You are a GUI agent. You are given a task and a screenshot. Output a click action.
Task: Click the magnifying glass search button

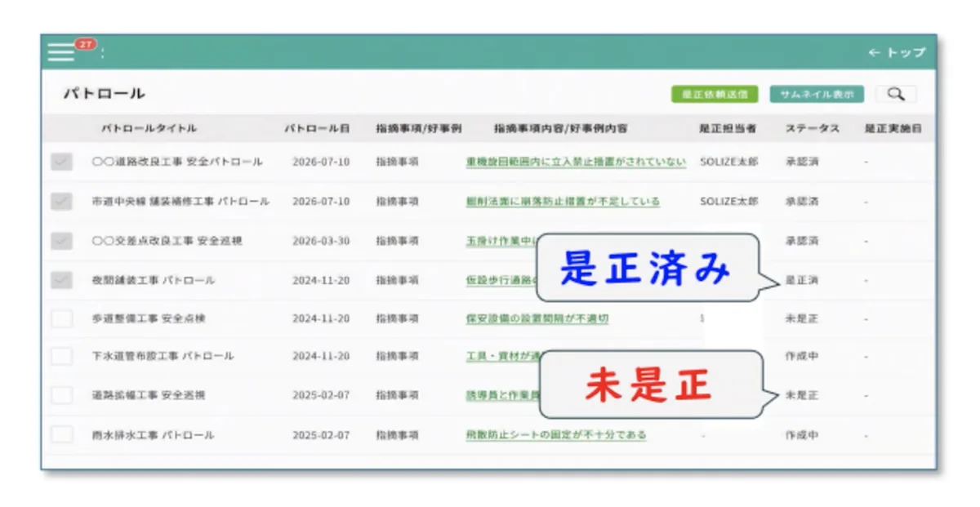tap(896, 95)
